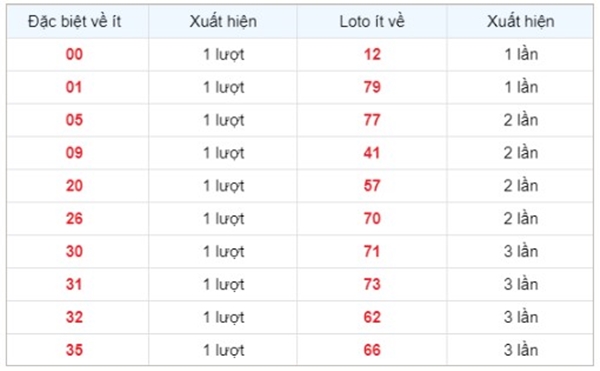Screen dimensions: 600x371
Task: Select special number 35
Action: 74,350
